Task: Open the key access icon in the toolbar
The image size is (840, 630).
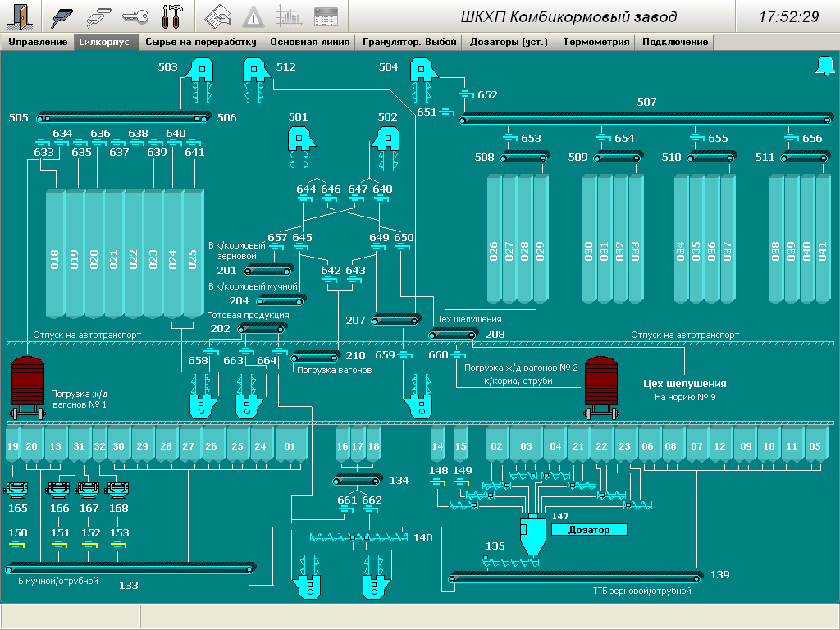Action: (135, 16)
